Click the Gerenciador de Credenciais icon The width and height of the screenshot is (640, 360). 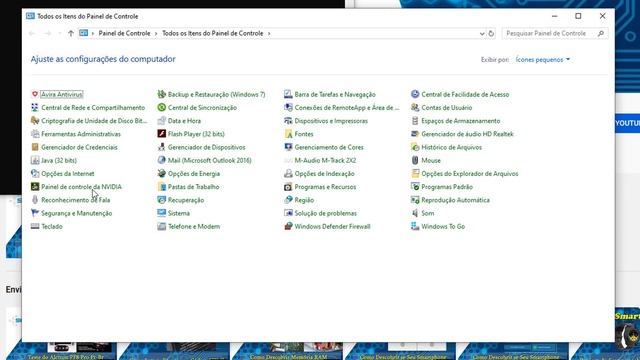[35, 147]
